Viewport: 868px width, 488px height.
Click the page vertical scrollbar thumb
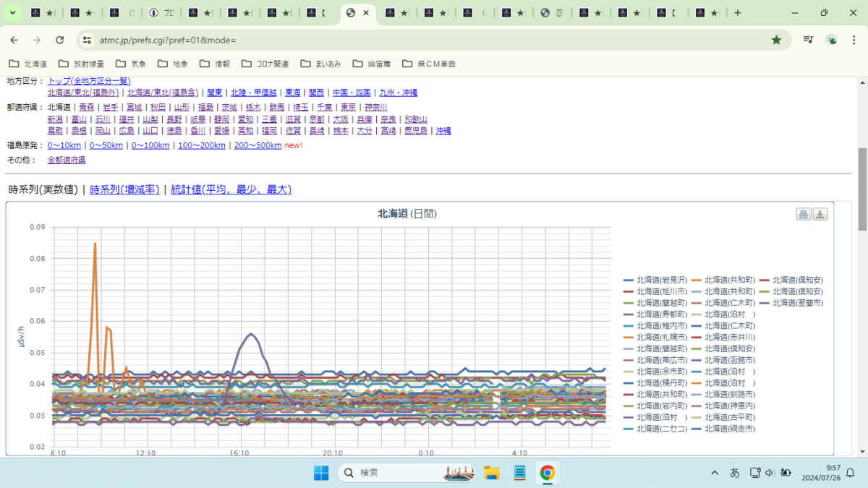[861, 189]
